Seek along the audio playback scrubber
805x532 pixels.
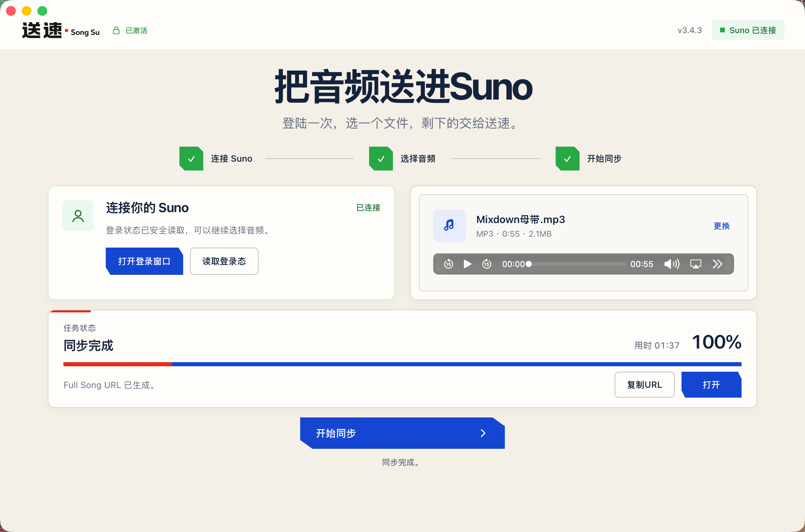pyautogui.click(x=577, y=264)
